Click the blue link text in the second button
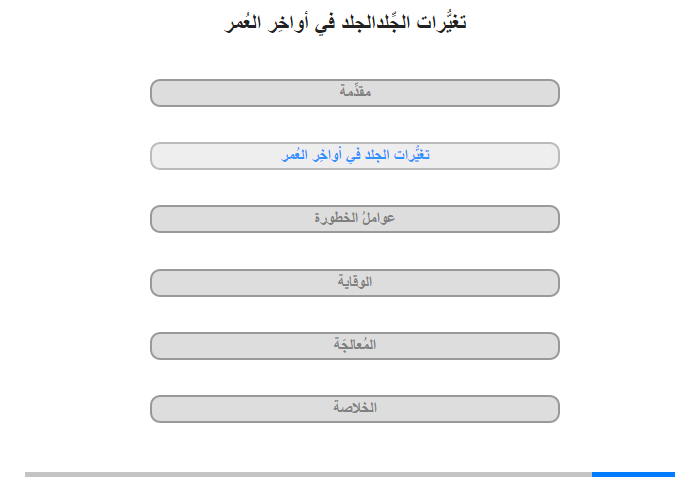This screenshot has width=700, height=480. pyautogui.click(x=355, y=155)
